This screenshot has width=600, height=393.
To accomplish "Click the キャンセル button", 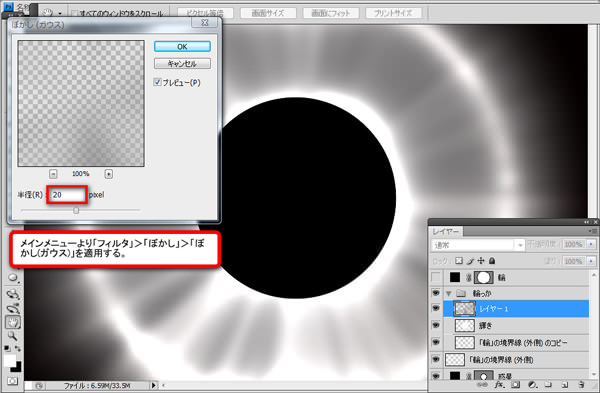I will (x=182, y=64).
